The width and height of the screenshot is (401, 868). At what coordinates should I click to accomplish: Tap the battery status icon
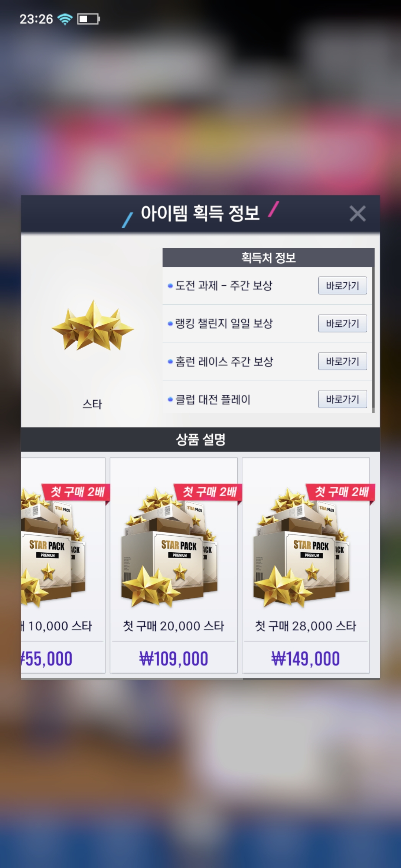(x=88, y=19)
